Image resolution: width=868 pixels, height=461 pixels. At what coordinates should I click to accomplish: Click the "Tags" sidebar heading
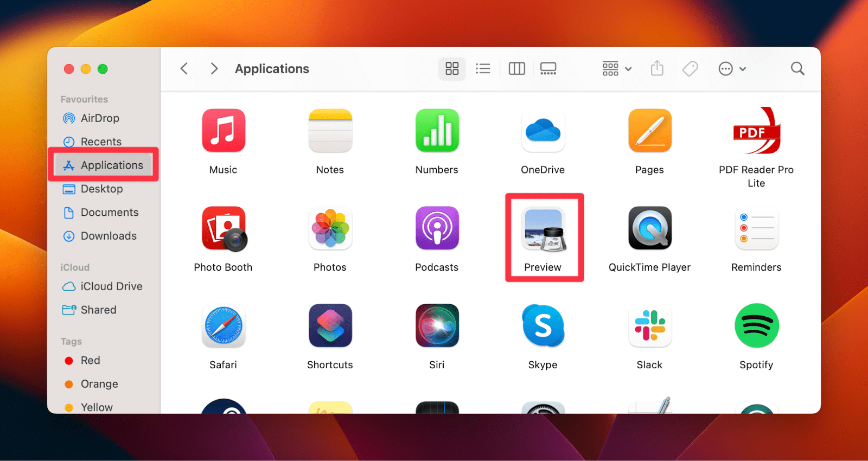tap(71, 342)
